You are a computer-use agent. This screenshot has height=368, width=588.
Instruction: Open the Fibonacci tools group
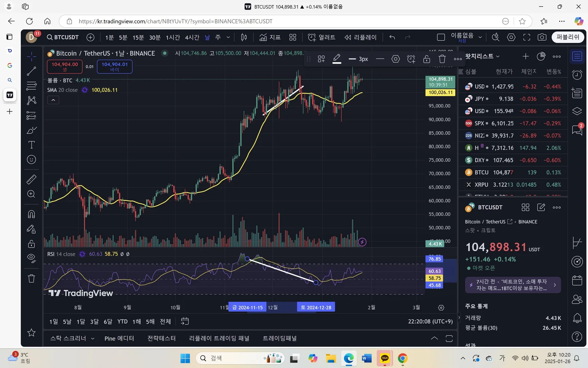point(31,86)
